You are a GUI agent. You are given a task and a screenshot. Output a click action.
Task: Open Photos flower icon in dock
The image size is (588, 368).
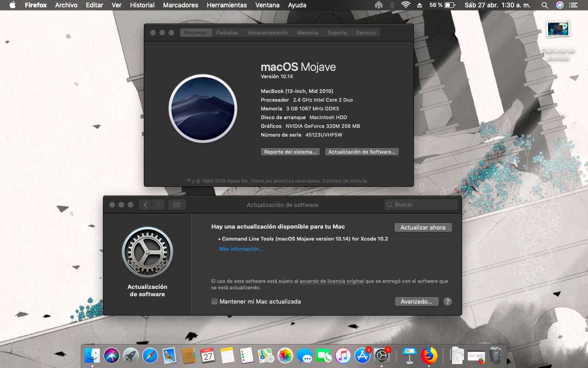point(285,355)
